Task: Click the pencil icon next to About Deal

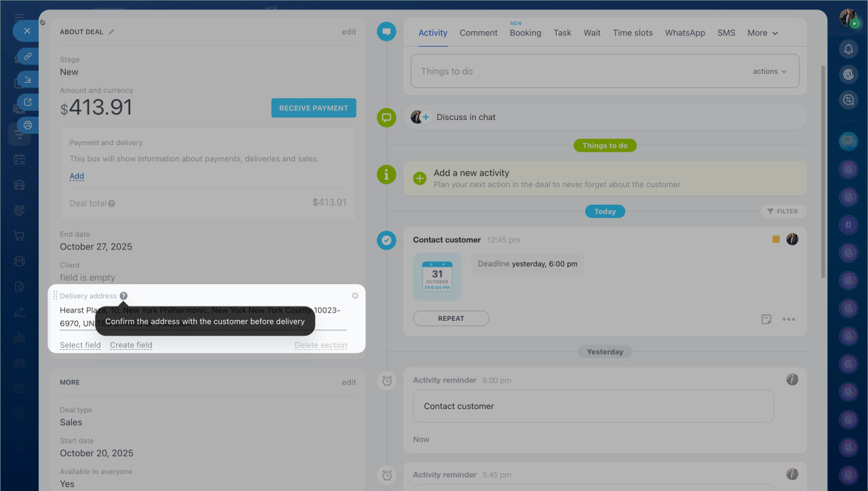Action: click(x=111, y=32)
